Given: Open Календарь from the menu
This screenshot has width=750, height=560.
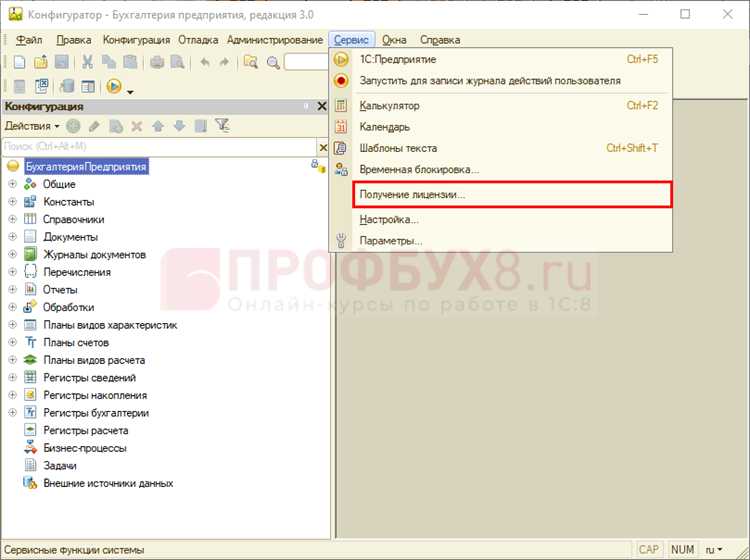Looking at the screenshot, I should click(x=501, y=127).
